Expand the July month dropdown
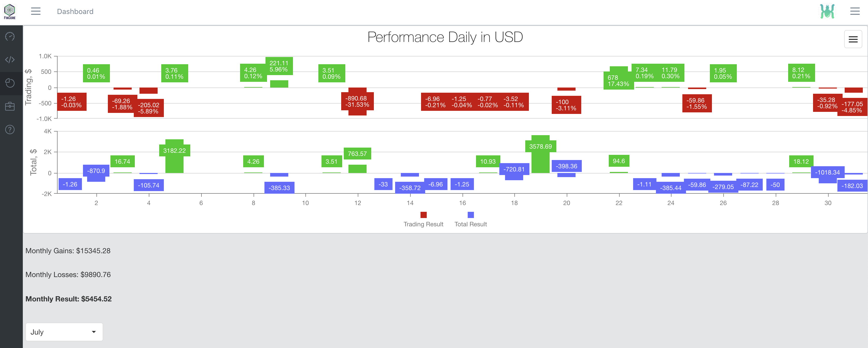 (64, 332)
